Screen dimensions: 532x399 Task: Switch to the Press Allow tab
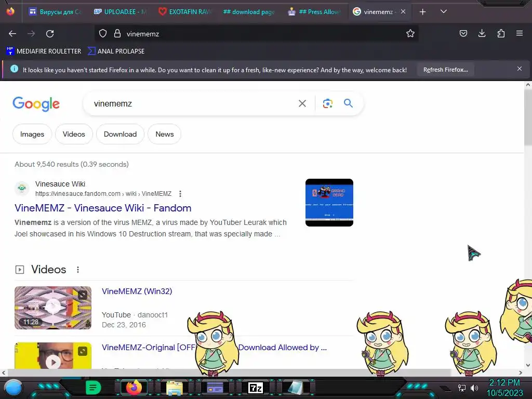click(x=314, y=12)
